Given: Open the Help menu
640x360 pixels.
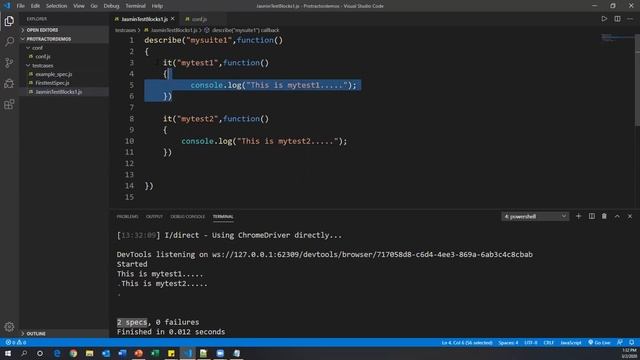Looking at the screenshot, I should coord(157,6).
